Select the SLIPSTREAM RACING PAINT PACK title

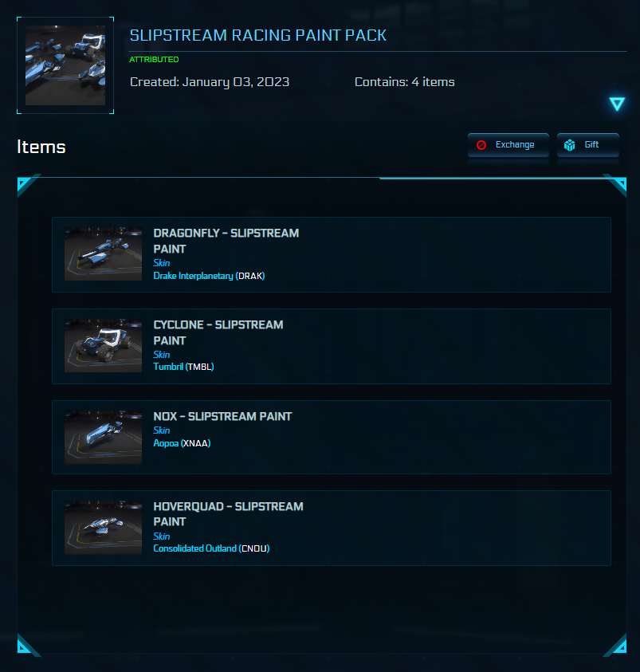(x=257, y=35)
